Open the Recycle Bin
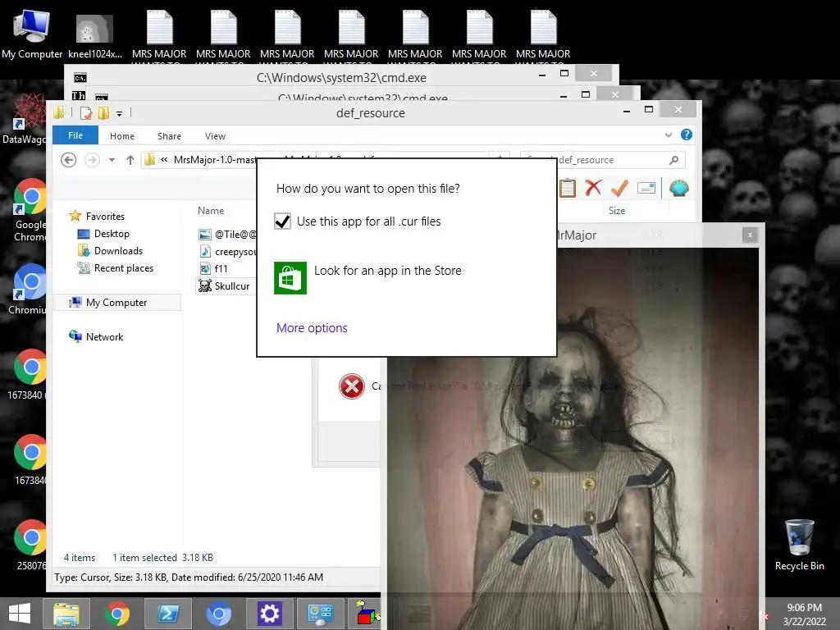 coord(799,545)
